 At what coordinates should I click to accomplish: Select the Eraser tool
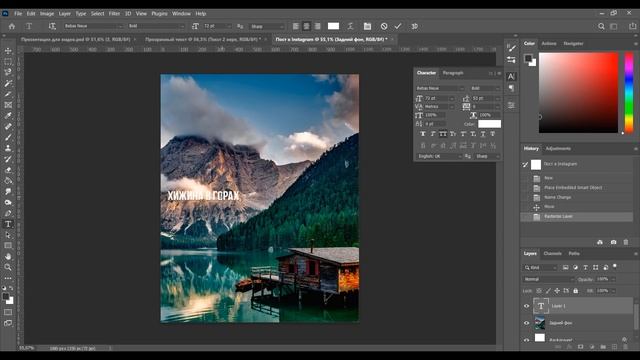8,170
